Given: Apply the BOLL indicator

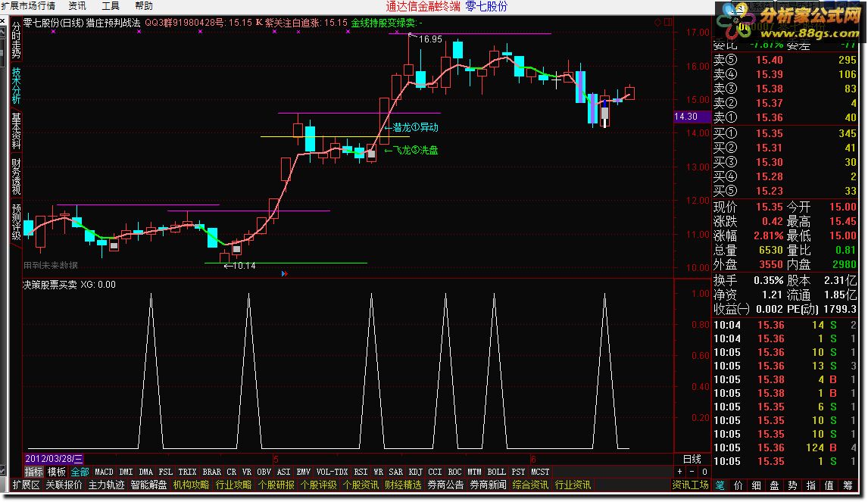Looking at the screenshot, I should pos(497,472).
